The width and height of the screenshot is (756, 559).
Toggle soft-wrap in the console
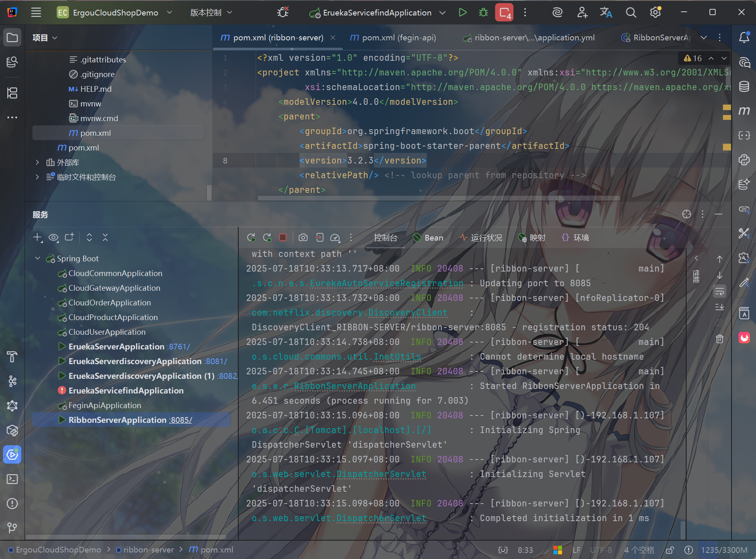point(720,292)
